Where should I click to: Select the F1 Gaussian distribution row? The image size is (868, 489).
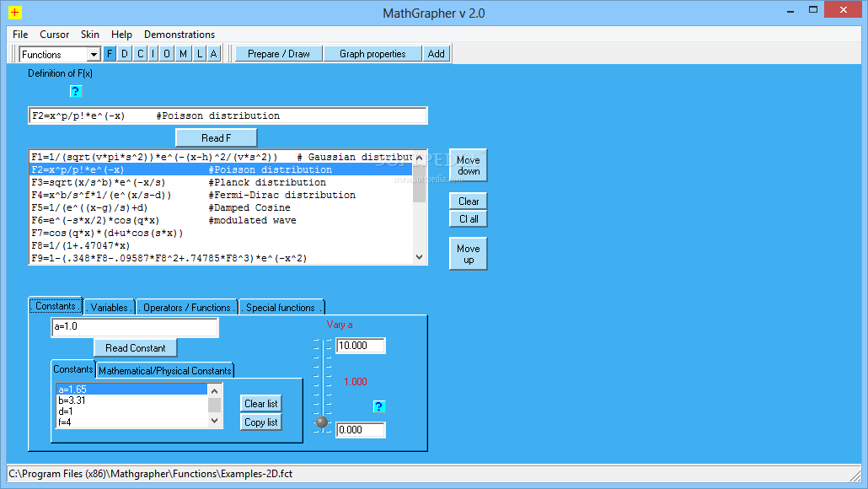[x=221, y=158]
